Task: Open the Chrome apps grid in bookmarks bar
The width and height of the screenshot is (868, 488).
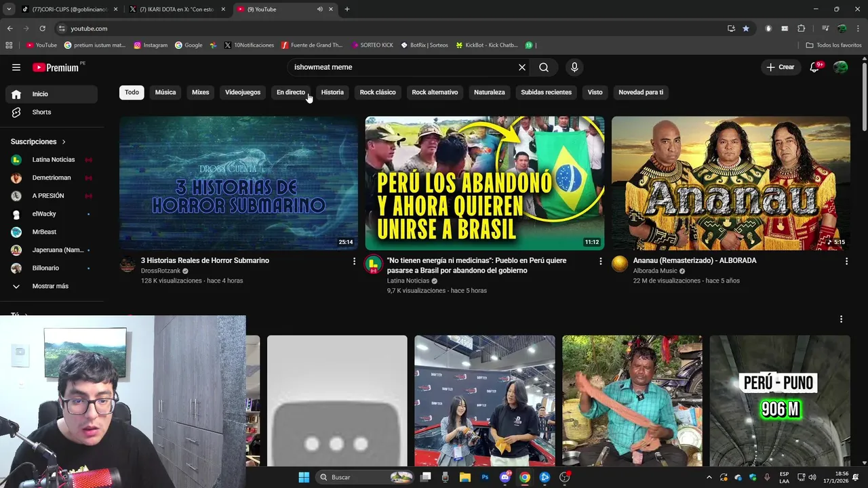Action: (9, 45)
